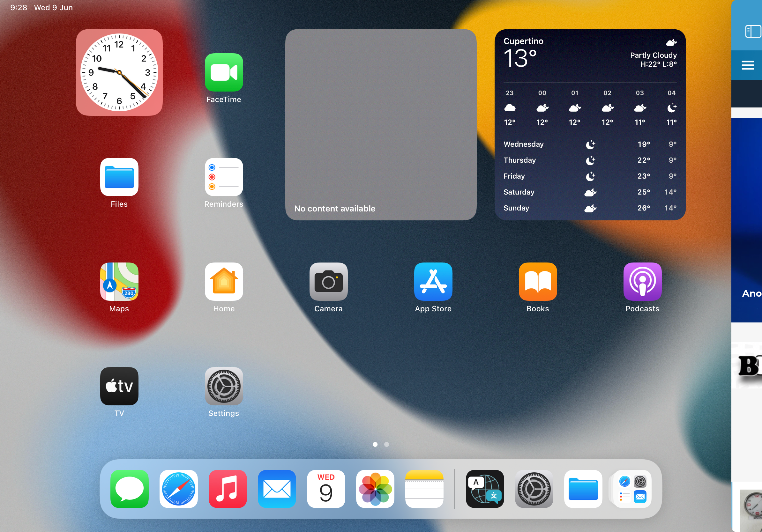Viewport: 762px width, 532px height.
Task: Open recent Files app in dock
Action: pos(583,489)
